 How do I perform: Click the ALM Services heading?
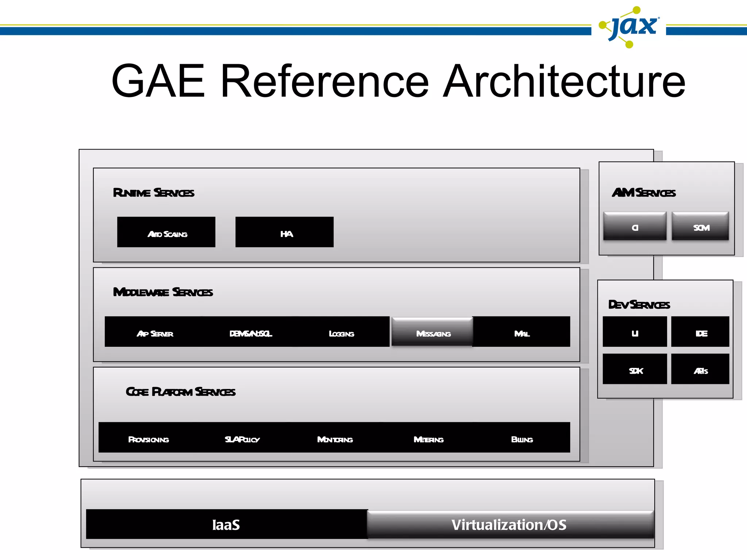tap(644, 192)
